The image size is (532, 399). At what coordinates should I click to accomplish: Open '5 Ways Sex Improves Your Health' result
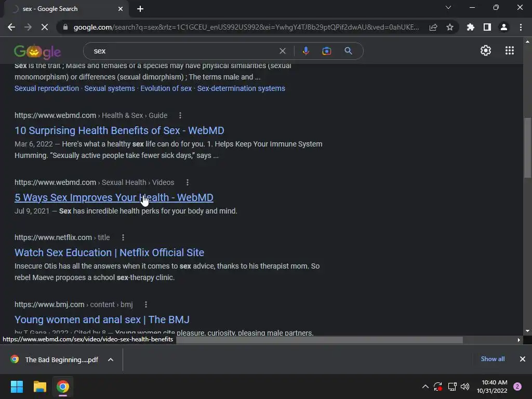(x=114, y=197)
